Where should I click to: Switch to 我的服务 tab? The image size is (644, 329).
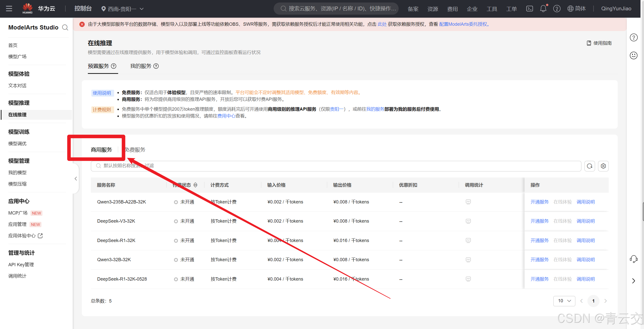point(141,66)
